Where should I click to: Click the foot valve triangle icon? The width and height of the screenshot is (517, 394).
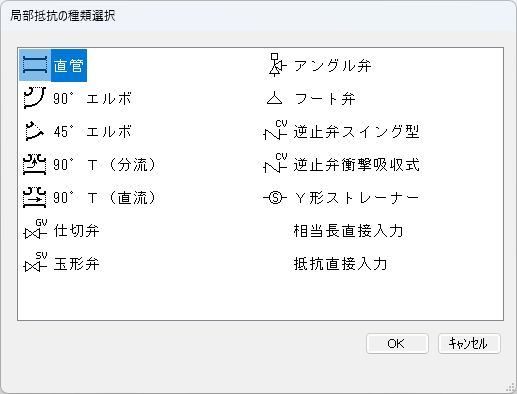(275, 98)
